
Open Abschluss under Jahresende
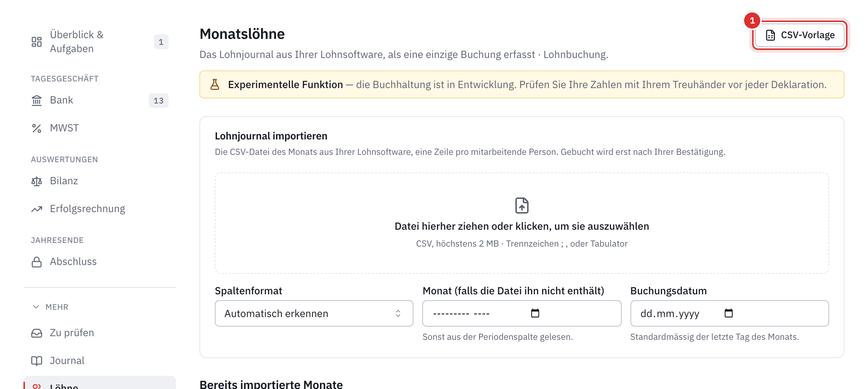pos(100,262)
